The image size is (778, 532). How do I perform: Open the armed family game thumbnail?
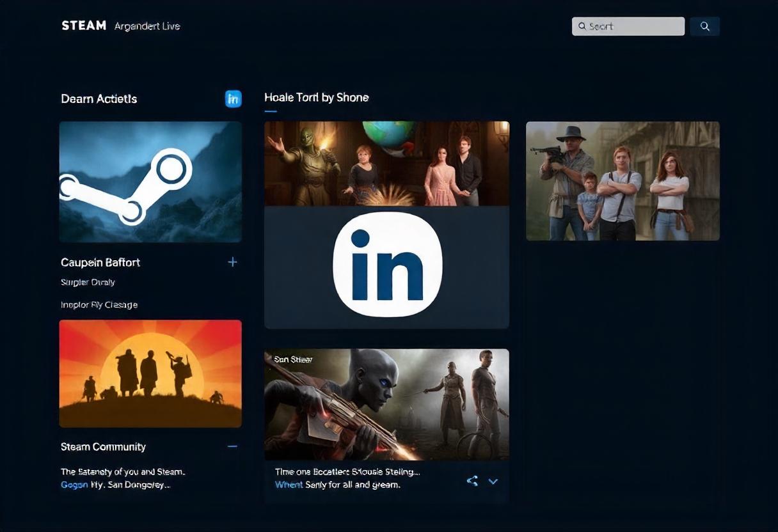point(623,181)
